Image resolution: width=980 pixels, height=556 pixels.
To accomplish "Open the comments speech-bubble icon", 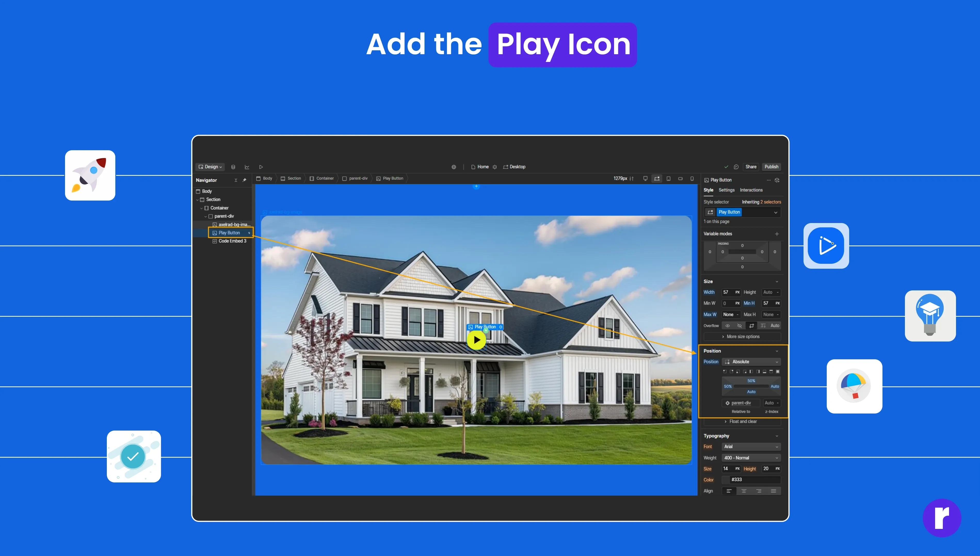I will click(x=736, y=167).
